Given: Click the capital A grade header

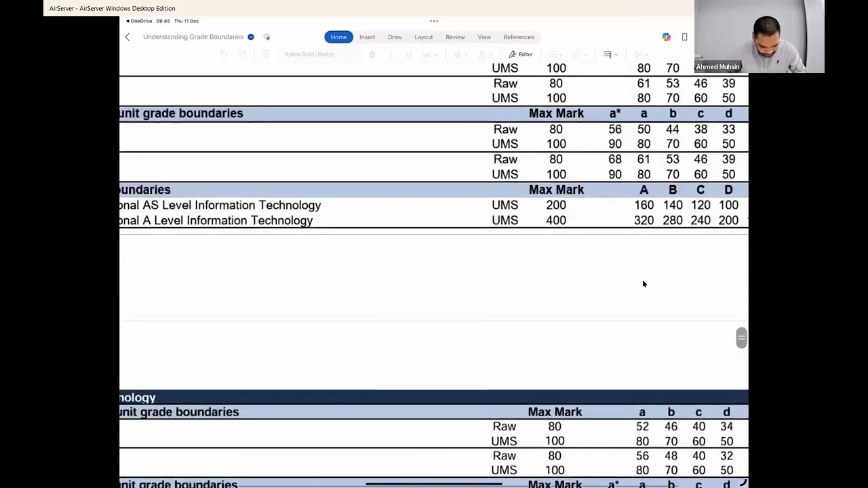Looking at the screenshot, I should click(x=644, y=190).
